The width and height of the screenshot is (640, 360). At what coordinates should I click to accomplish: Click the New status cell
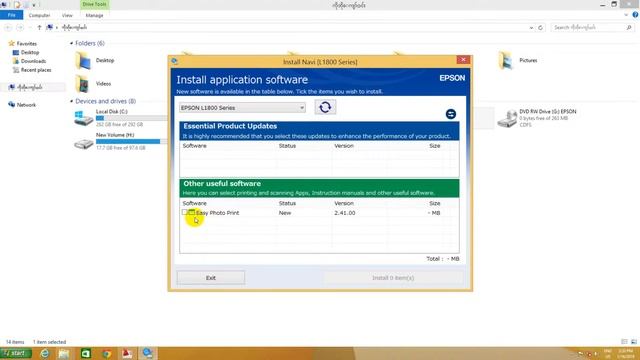pos(285,213)
